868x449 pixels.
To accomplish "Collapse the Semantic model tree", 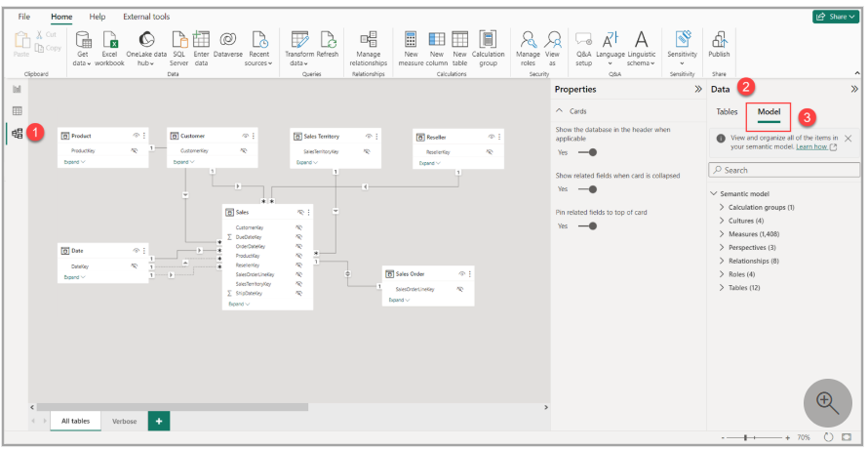I will coord(713,193).
